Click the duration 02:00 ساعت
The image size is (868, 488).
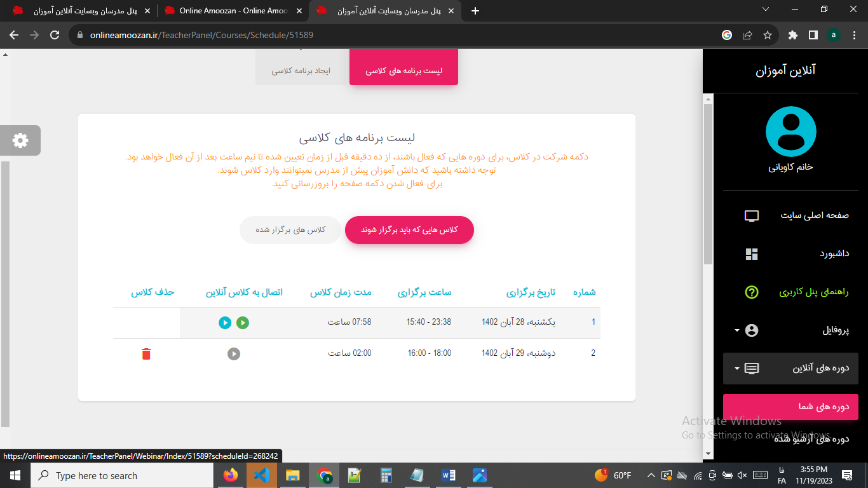(x=349, y=353)
